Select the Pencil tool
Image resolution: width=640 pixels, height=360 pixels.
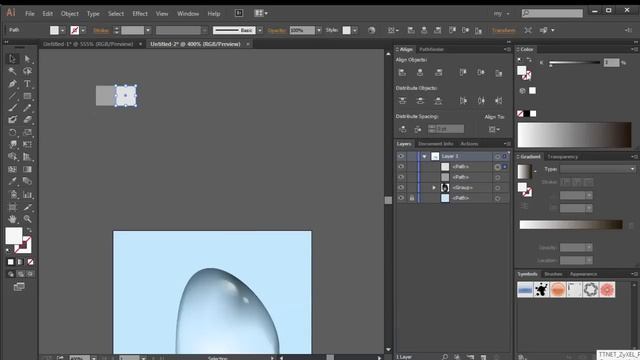27,108
